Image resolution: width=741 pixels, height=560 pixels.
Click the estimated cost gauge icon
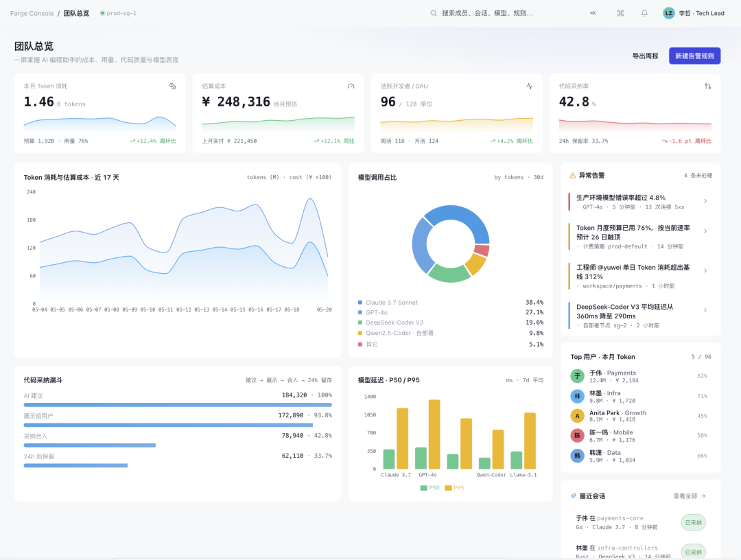(351, 86)
